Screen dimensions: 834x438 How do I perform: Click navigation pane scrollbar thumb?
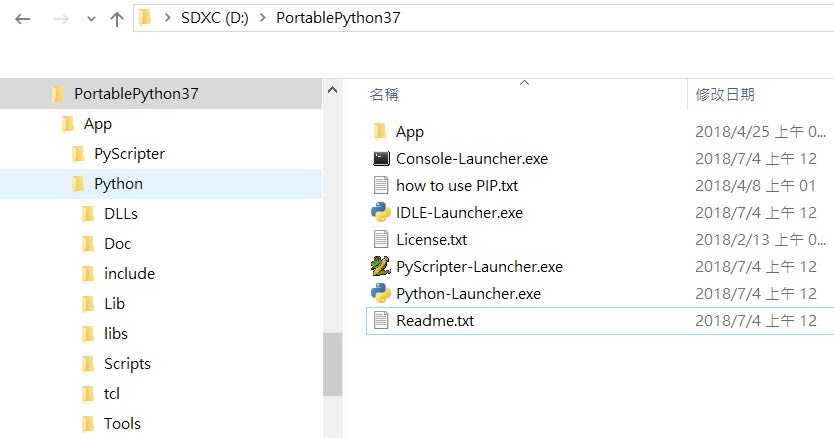click(332, 365)
